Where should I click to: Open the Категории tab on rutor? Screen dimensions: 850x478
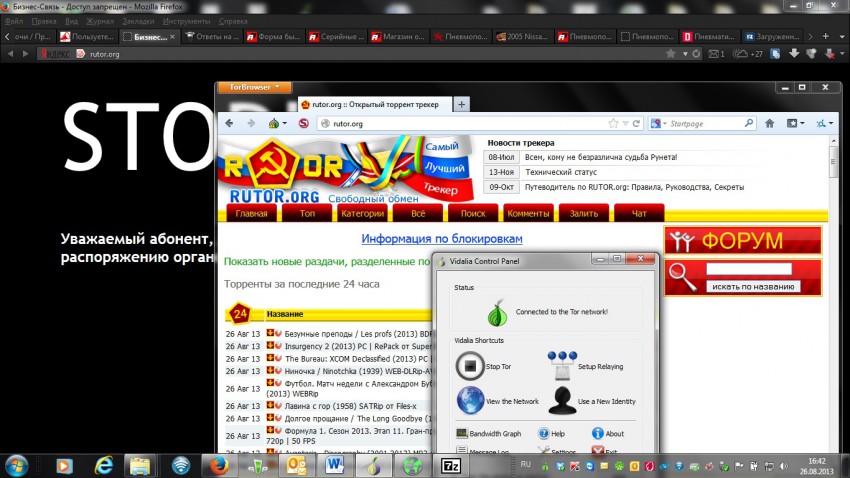[x=362, y=213]
